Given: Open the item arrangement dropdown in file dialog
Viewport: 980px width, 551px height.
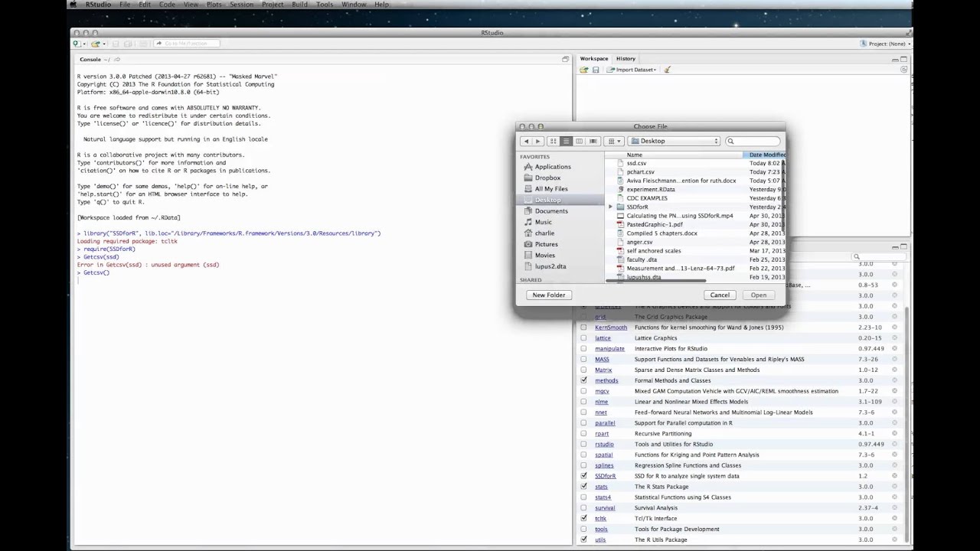Looking at the screenshot, I should (x=612, y=141).
